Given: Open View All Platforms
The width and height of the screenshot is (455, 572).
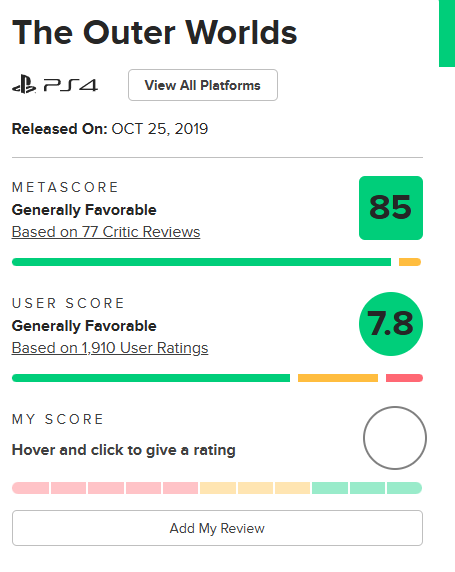Looking at the screenshot, I should pyautogui.click(x=203, y=85).
